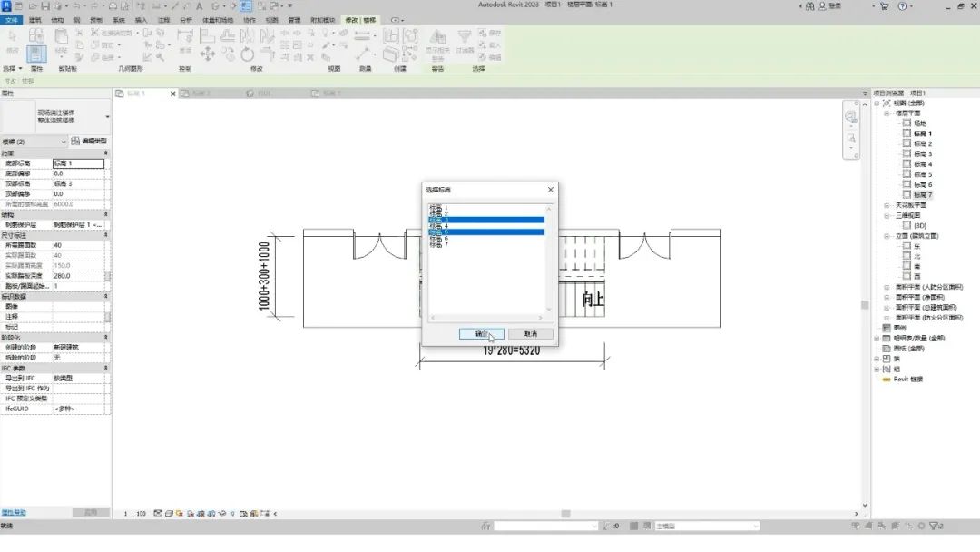
Task: Click the 所需踢面数 value field showing 40
Action: [x=78, y=246]
